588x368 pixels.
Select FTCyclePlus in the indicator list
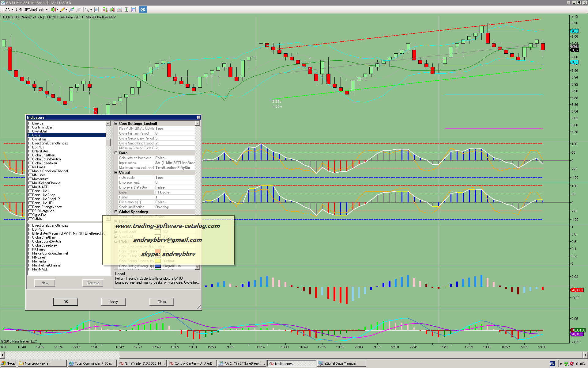point(37,139)
